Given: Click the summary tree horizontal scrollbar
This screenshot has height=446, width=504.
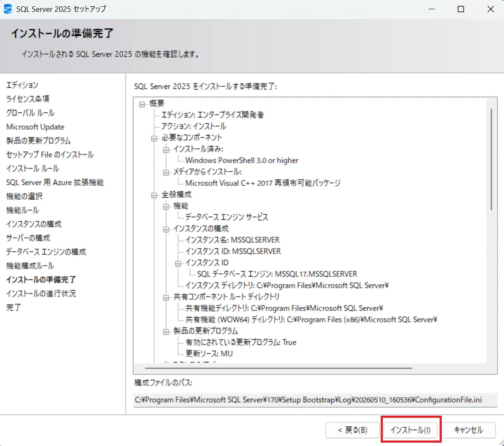Looking at the screenshot, I should tap(279, 368).
